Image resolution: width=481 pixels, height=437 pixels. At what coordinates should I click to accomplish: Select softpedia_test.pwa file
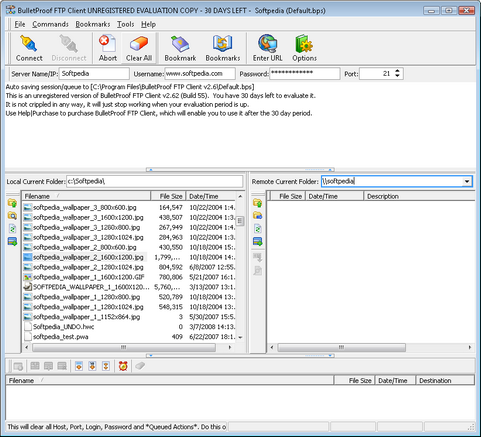[x=61, y=337]
